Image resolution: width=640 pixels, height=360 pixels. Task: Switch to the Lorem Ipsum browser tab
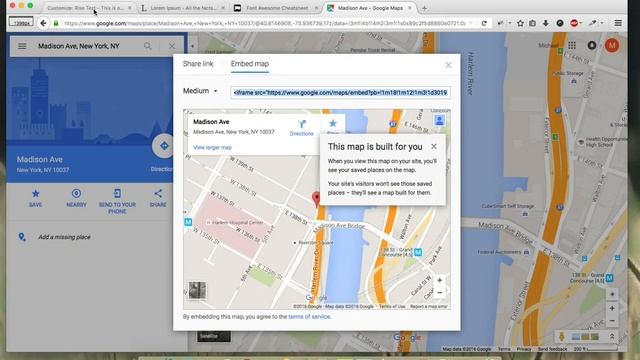click(183, 8)
